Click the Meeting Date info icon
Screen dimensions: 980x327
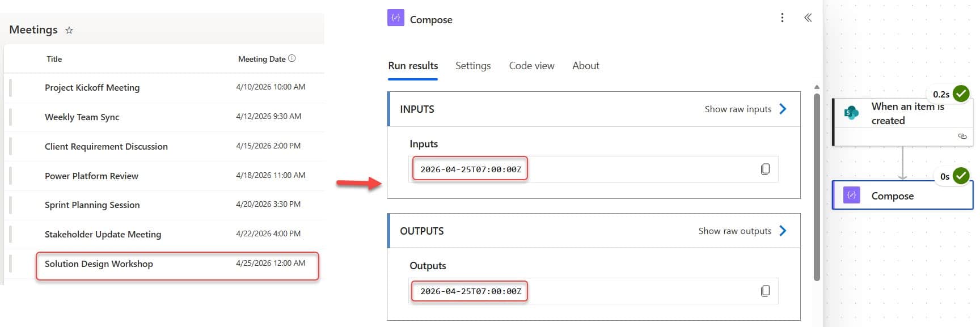coord(292,58)
